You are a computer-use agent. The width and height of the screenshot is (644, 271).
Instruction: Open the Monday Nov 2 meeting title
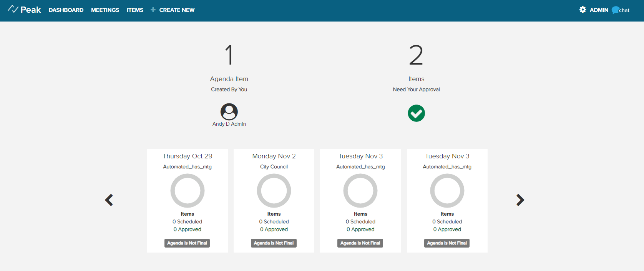tap(274, 156)
